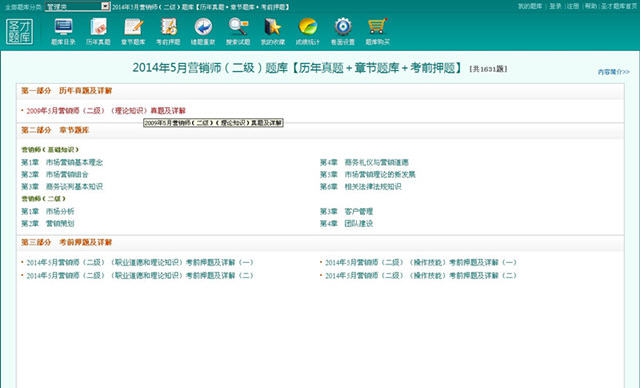Click the page title 2014年5月营销师(二级)题库
This screenshot has width=641, height=388.
pos(298,68)
